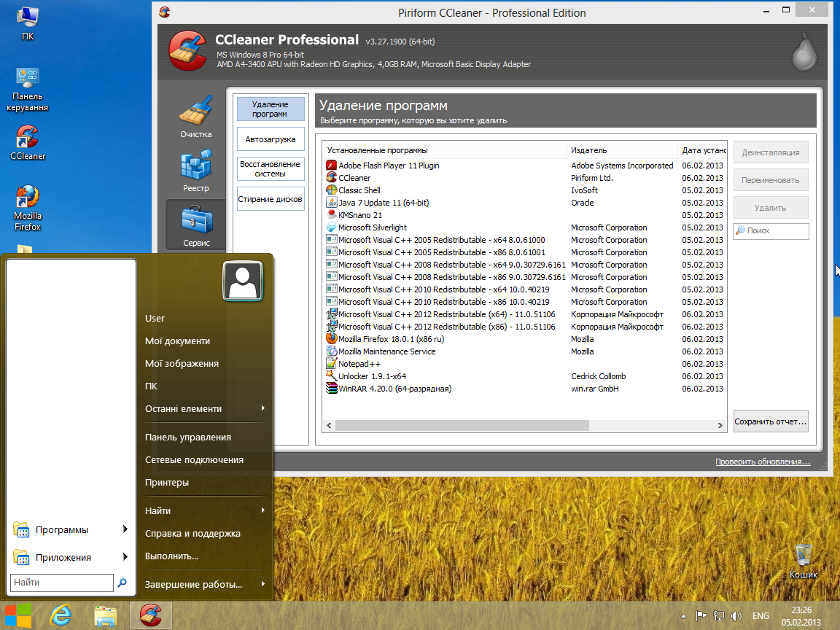Sort by Издатель column header
840x630 pixels.
pos(622,150)
